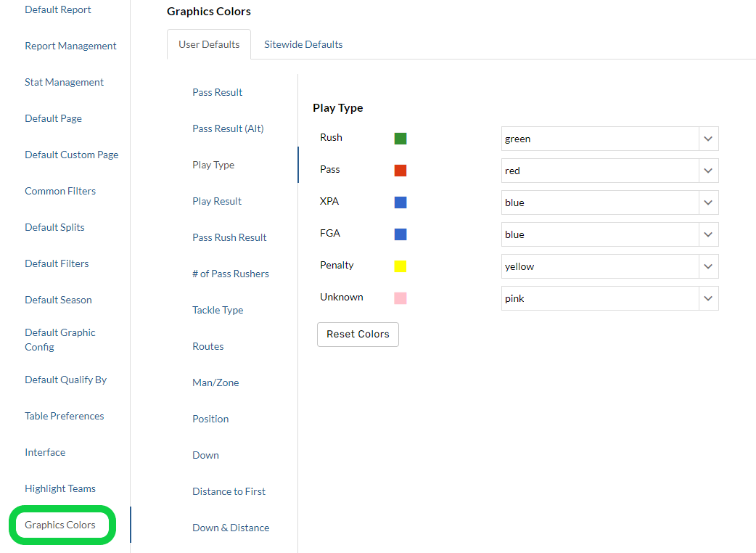The height and width of the screenshot is (553, 756).
Task: Open the Man/Zone color settings
Action: [x=215, y=382]
